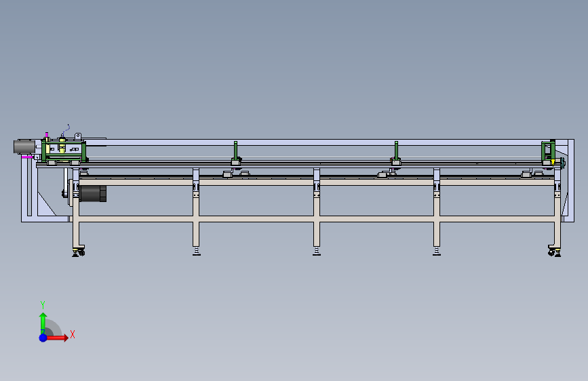Select the center support leg of the frame
This screenshot has width=588, height=381.
317,213
